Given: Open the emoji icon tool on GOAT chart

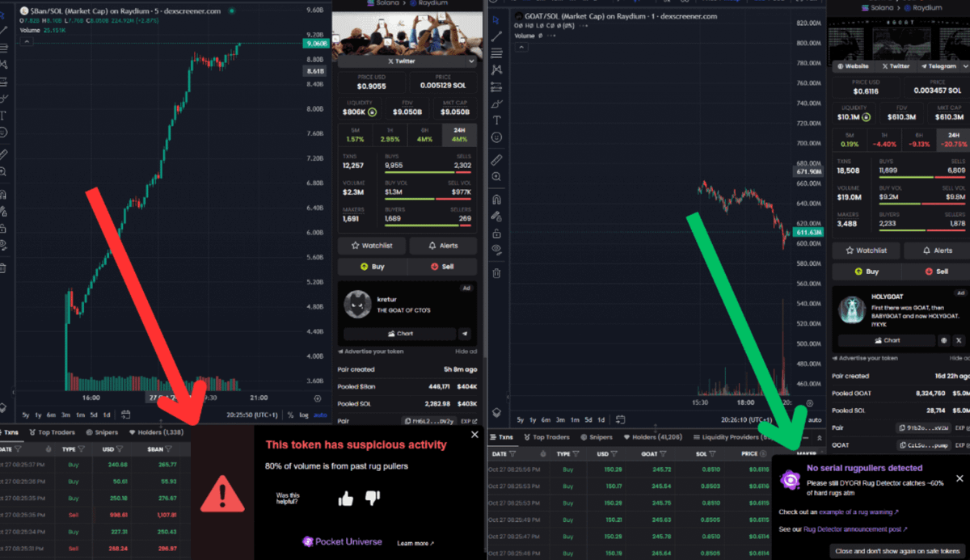Looking at the screenshot, I should coord(496,137).
